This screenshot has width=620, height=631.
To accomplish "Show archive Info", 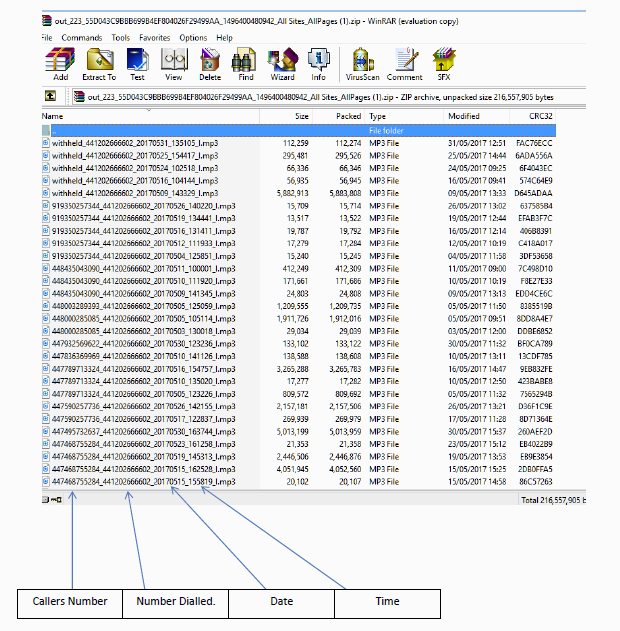I will (x=318, y=64).
